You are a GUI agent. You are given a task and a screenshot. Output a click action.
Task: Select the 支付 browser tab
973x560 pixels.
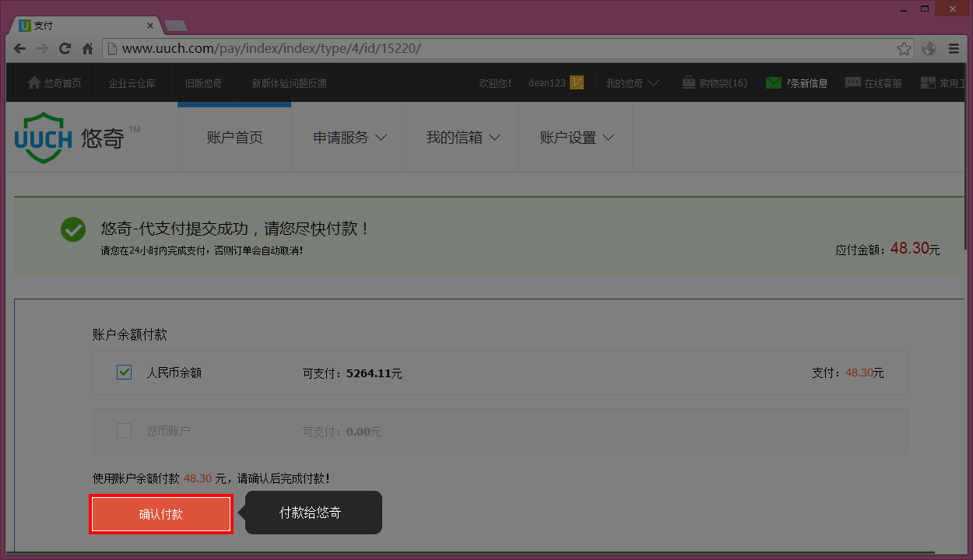(x=84, y=26)
